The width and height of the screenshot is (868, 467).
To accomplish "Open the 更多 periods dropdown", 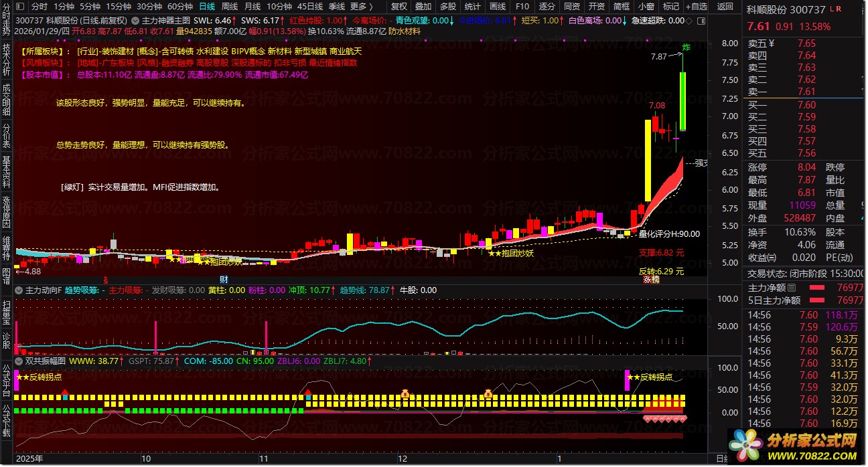I will pos(362,7).
